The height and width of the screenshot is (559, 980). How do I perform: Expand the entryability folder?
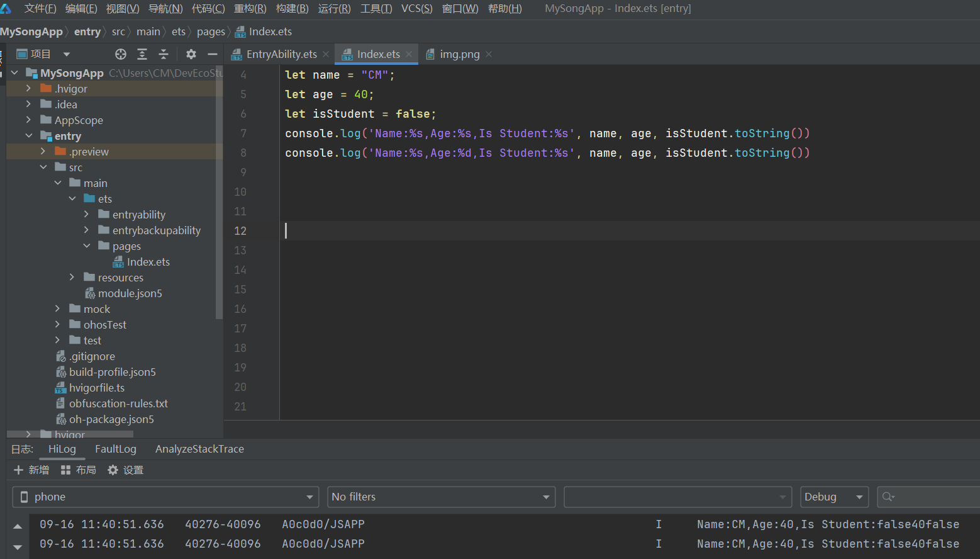coord(86,215)
